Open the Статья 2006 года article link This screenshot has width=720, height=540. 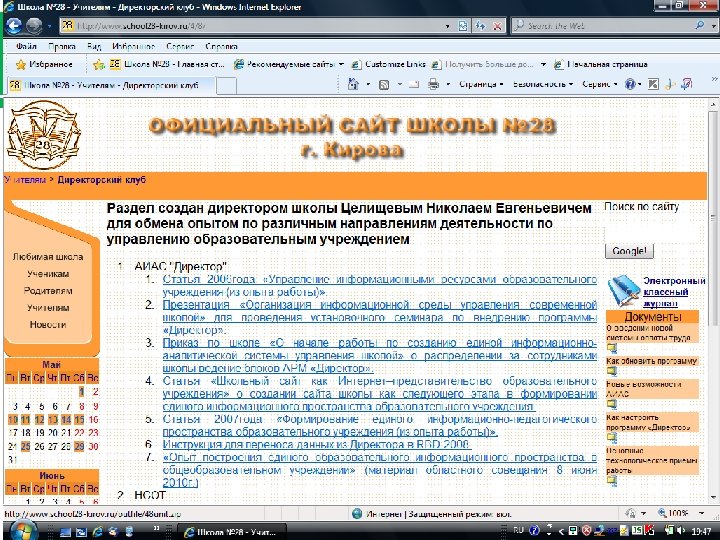[380, 286]
